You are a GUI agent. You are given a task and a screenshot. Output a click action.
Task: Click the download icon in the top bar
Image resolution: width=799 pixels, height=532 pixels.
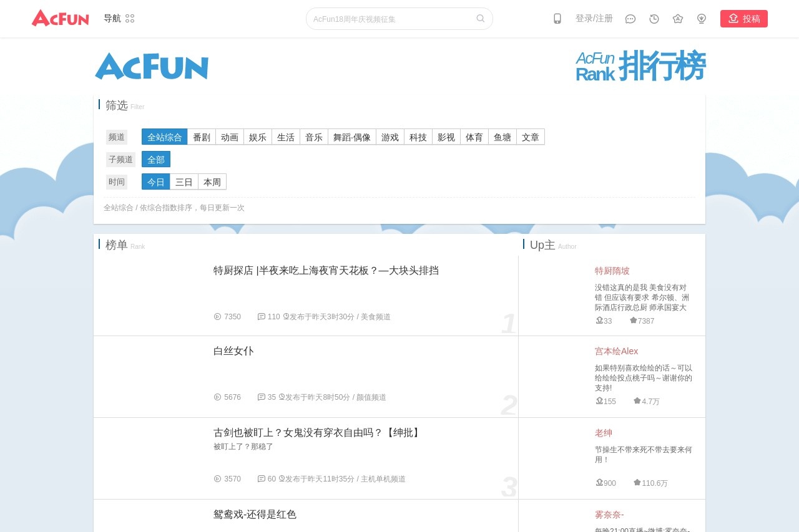pos(701,19)
